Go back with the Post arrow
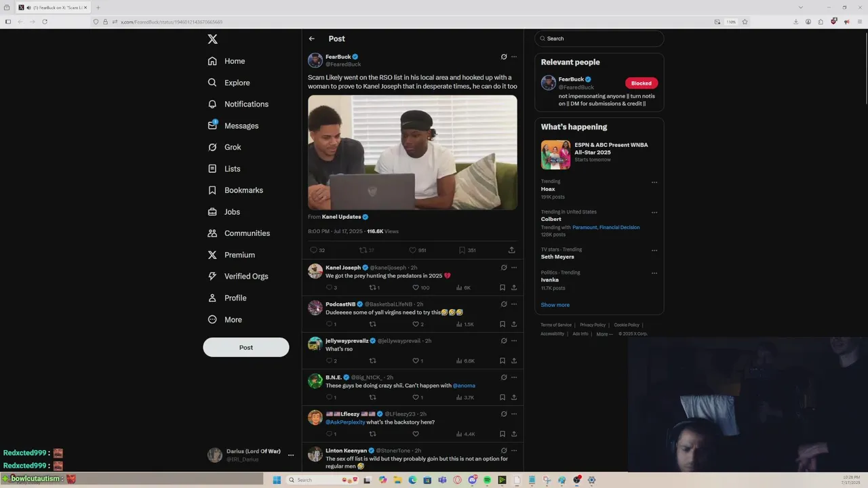This screenshot has width=868, height=488. point(312,39)
